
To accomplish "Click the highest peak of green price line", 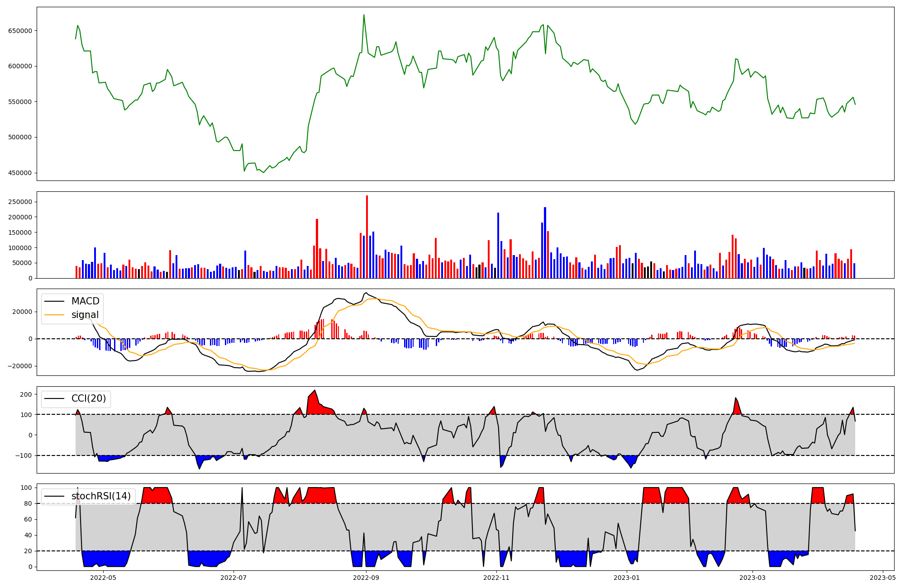I will [x=364, y=15].
